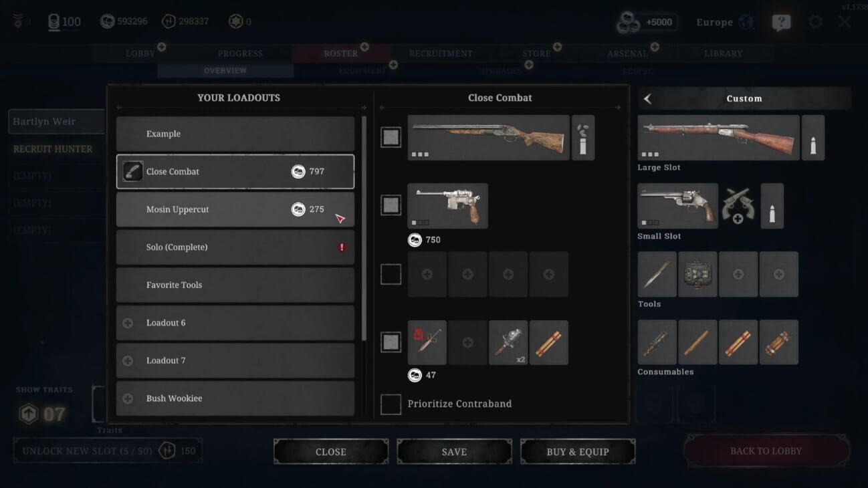Click the dual-wield pistols icon beside Small Slot
Viewport: 868px width, 488px height.
(x=738, y=206)
